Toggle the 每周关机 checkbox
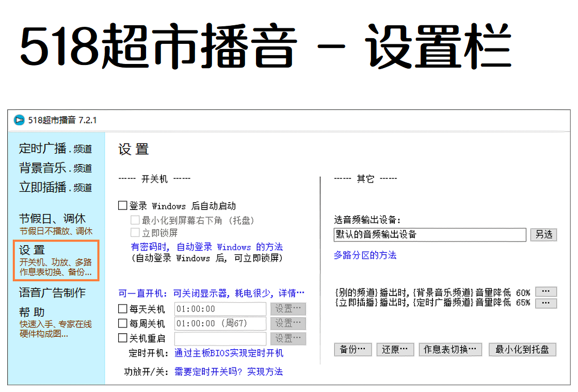The image size is (578, 392). point(123,323)
